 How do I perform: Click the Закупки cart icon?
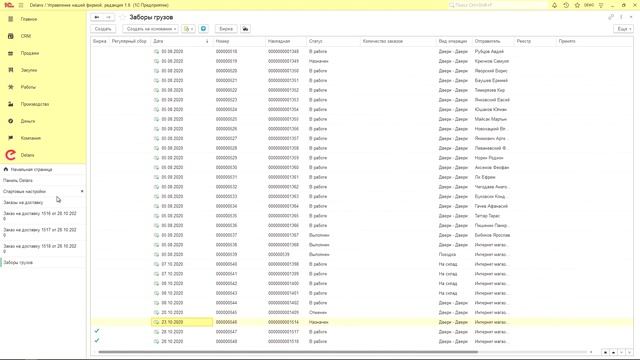[11, 70]
